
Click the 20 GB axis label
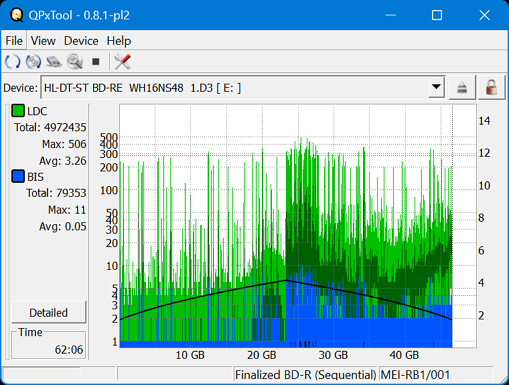click(262, 355)
